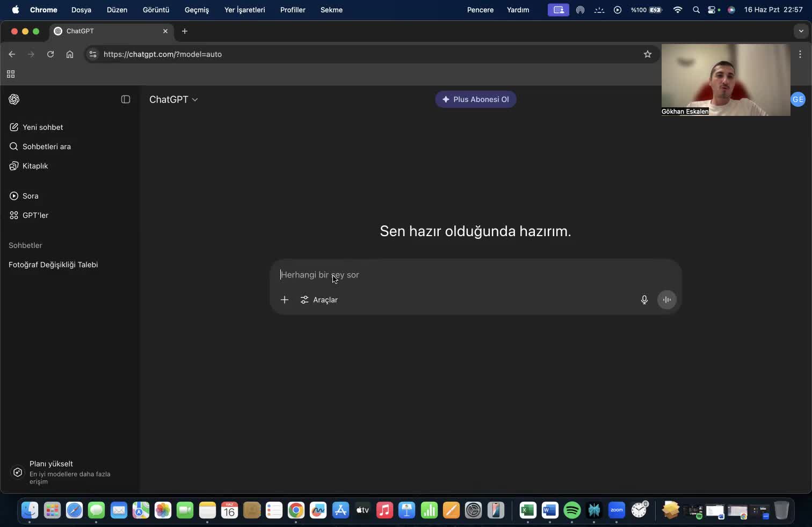Start voice mode with waveform button
Viewport: 812px width, 527px height.
(666, 300)
